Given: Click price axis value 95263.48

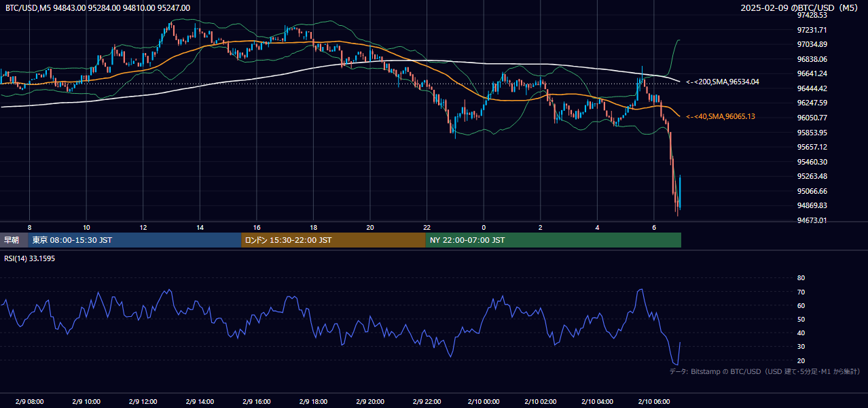Looking at the screenshot, I should coord(812,176).
